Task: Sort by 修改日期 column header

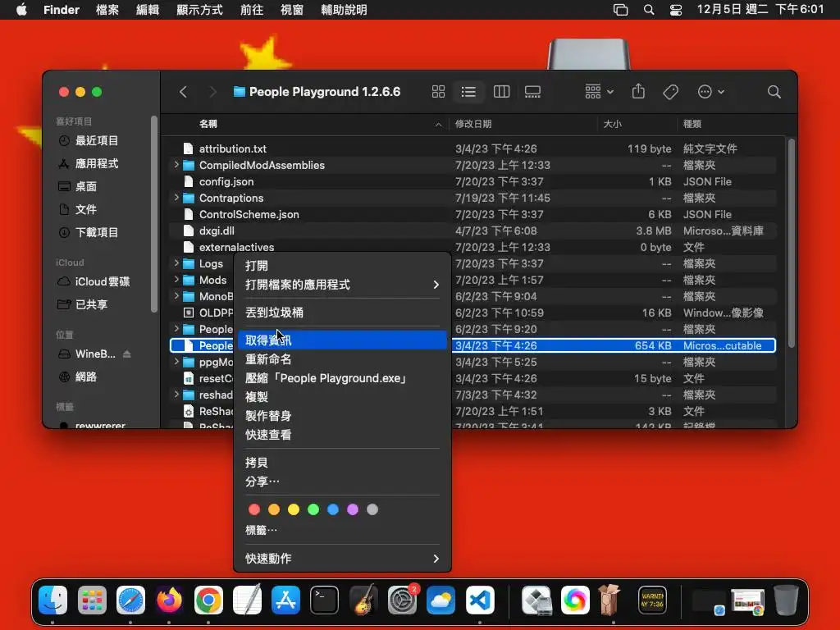Action: point(473,124)
